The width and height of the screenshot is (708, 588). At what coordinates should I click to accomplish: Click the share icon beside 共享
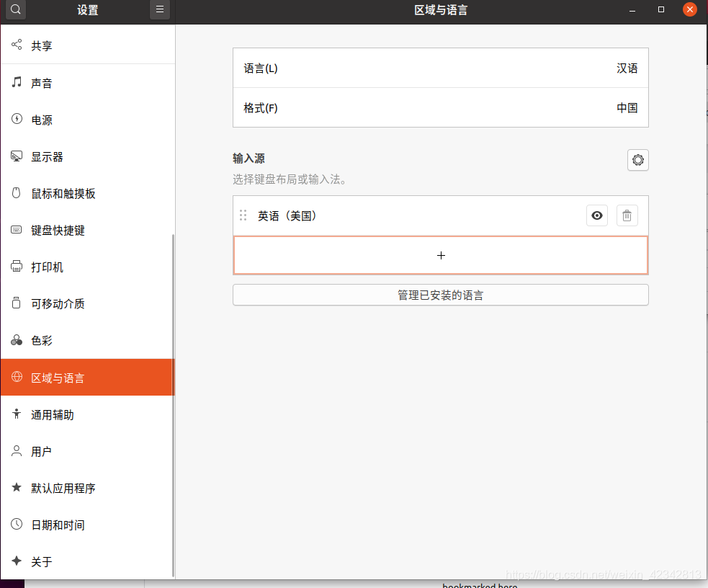pyautogui.click(x=17, y=45)
